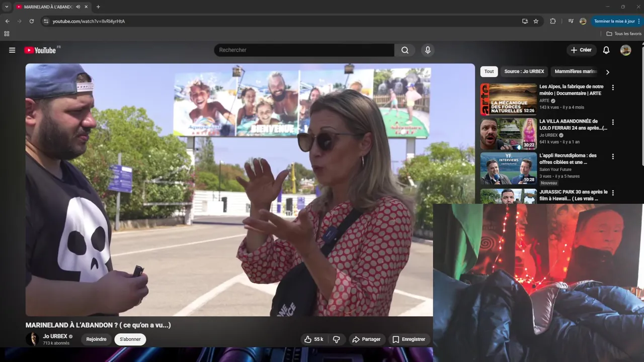Click the browser address bar URL

[x=89, y=21]
